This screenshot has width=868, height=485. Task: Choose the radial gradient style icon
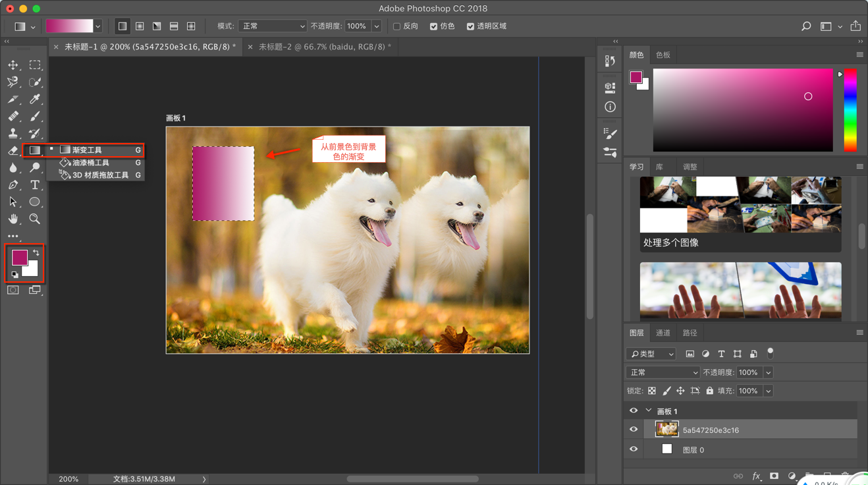pos(140,26)
